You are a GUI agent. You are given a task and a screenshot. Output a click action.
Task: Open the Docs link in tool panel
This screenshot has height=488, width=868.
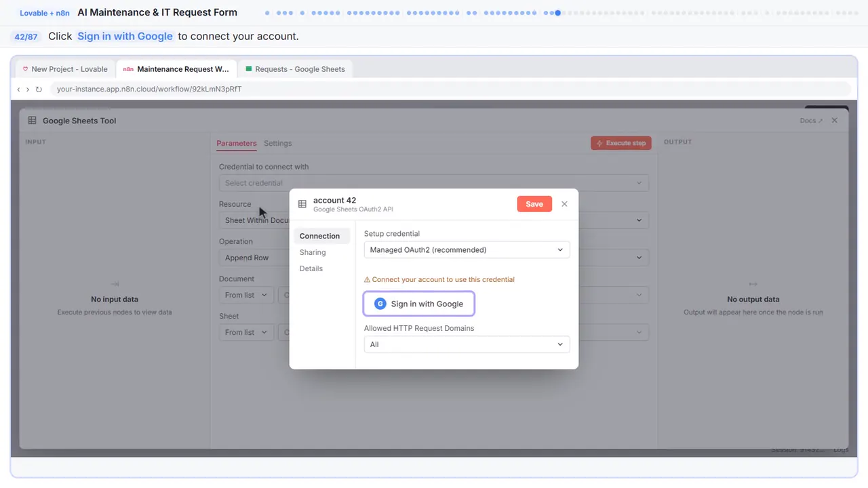click(811, 121)
